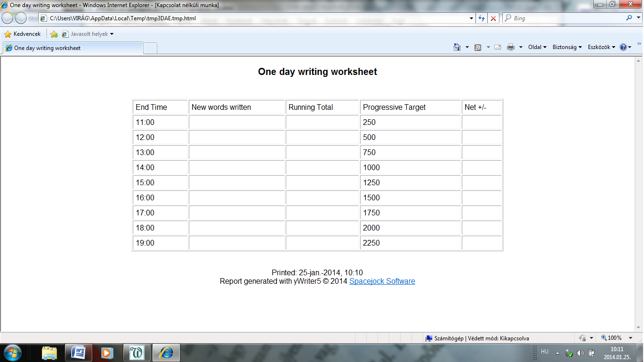Image resolution: width=644 pixels, height=362 pixels.
Task: Click the Home page icon in command bar
Action: pyautogui.click(x=457, y=47)
